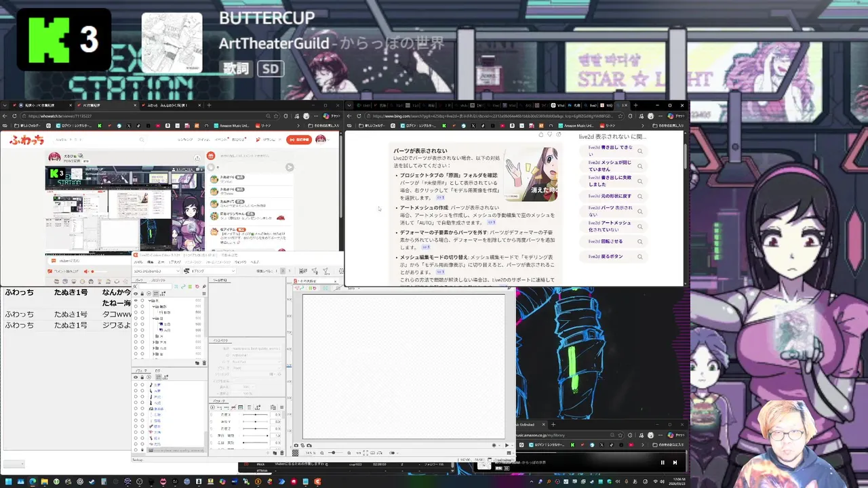This screenshot has height=488, width=868.
Task: Open the related search live2d 元の形状に戻す
Action: pos(615,196)
